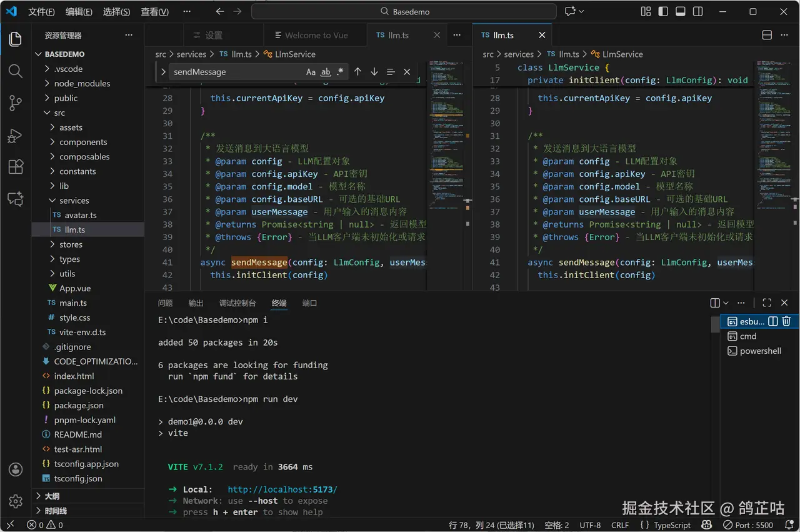800x532 pixels.
Task: Toggle Match Case in find widget
Action: 311,72
